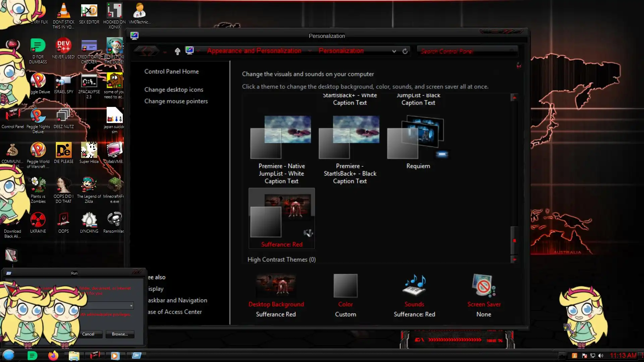Refresh the Personalization address bar
The width and height of the screenshot is (644, 362).
(405, 51)
